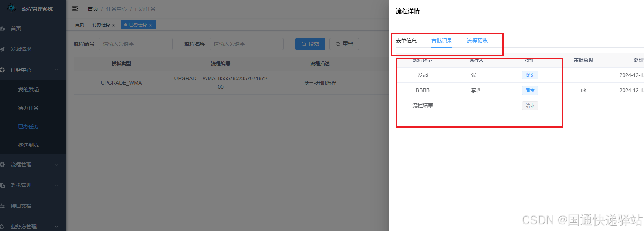This screenshot has width=644, height=231.
Task: Switch to the 首页 page tab
Action: click(x=79, y=24)
